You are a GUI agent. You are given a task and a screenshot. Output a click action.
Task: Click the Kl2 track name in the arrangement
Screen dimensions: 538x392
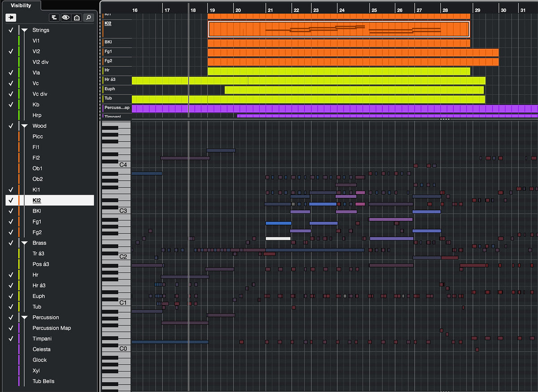coord(108,22)
